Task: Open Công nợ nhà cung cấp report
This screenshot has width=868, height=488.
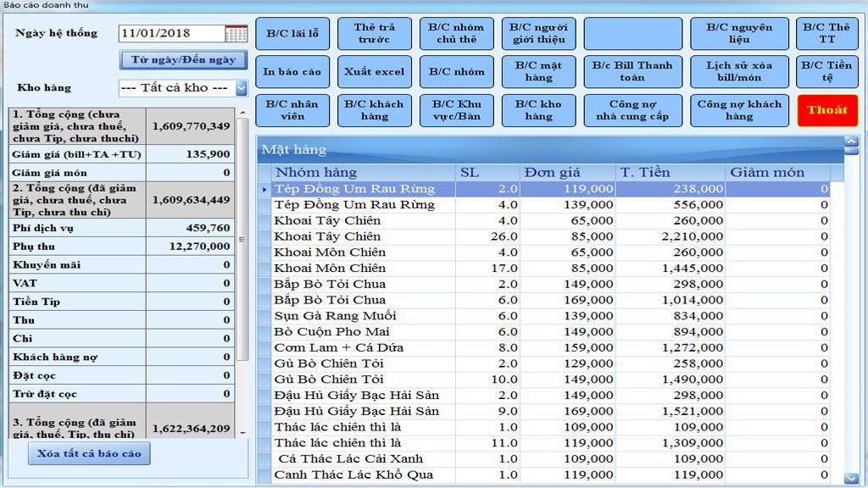Action: point(632,111)
